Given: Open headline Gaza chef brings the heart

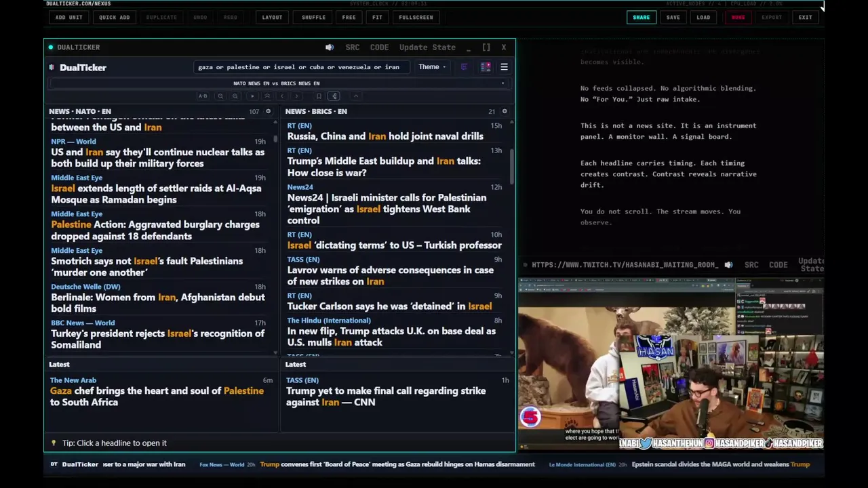Looking at the screenshot, I should point(157,396).
